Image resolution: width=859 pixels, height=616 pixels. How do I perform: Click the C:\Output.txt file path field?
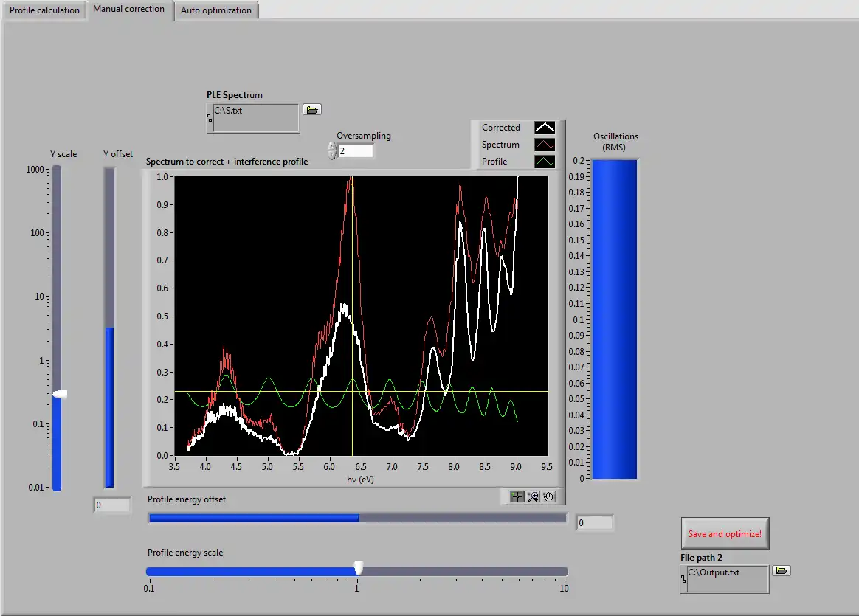[727, 578]
